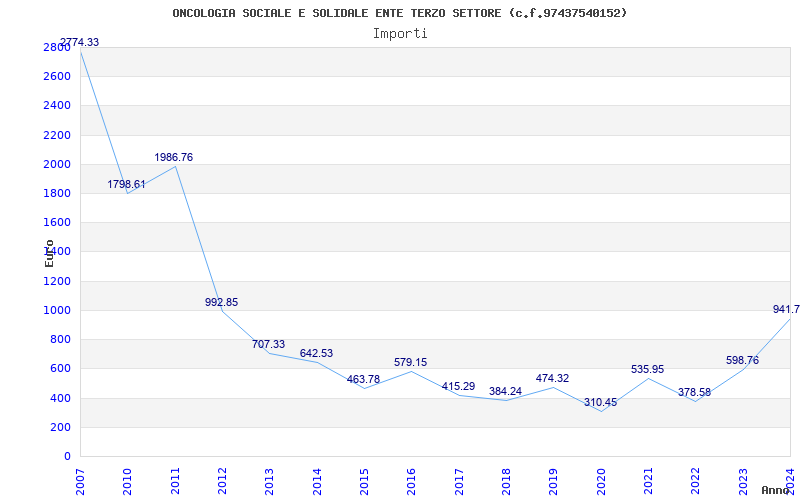The image size is (800, 500).
Task: Click the Euro y-axis title
Action: tap(49, 253)
